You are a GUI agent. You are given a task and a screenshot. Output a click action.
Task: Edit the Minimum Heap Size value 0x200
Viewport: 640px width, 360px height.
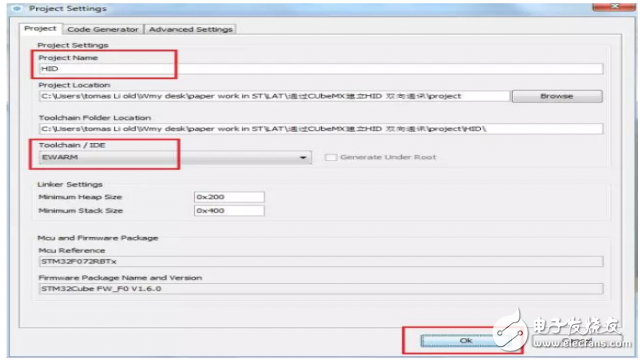tap(229, 197)
